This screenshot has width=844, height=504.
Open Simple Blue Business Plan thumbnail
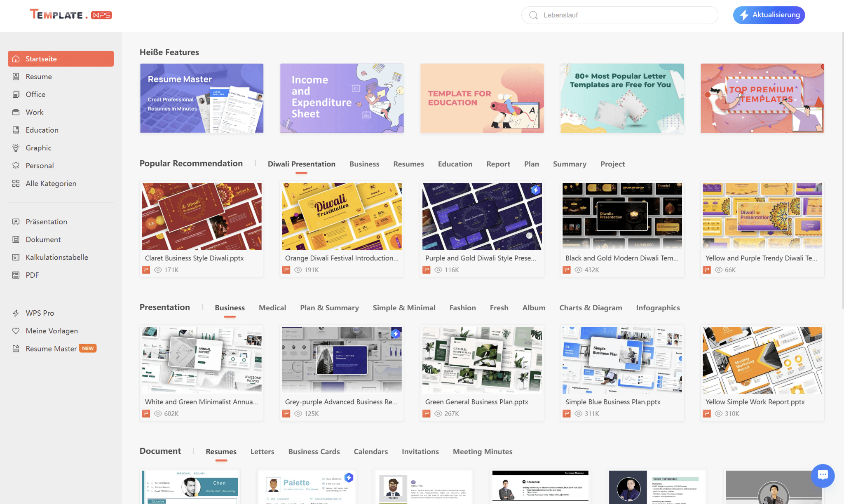click(x=622, y=360)
